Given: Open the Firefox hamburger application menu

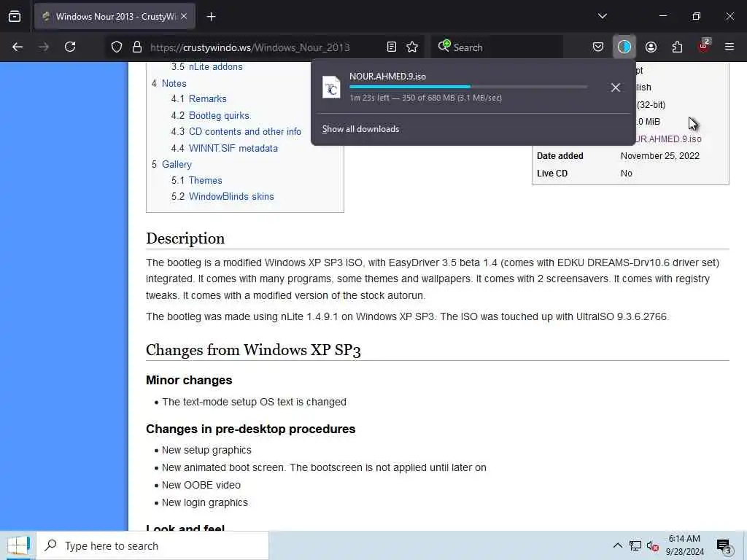Looking at the screenshot, I should click(729, 47).
